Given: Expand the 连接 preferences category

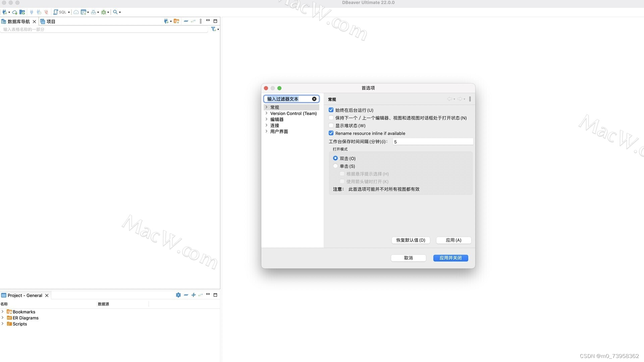Looking at the screenshot, I should coord(266,125).
